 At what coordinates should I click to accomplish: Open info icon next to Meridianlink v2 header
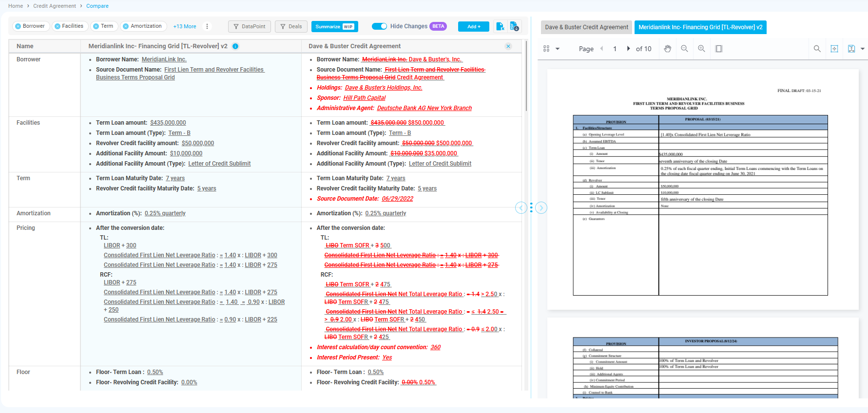point(235,46)
